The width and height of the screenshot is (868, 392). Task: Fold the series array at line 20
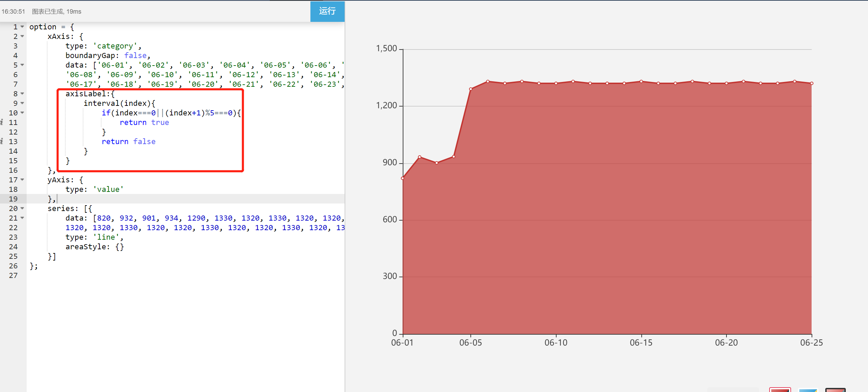[22, 208]
